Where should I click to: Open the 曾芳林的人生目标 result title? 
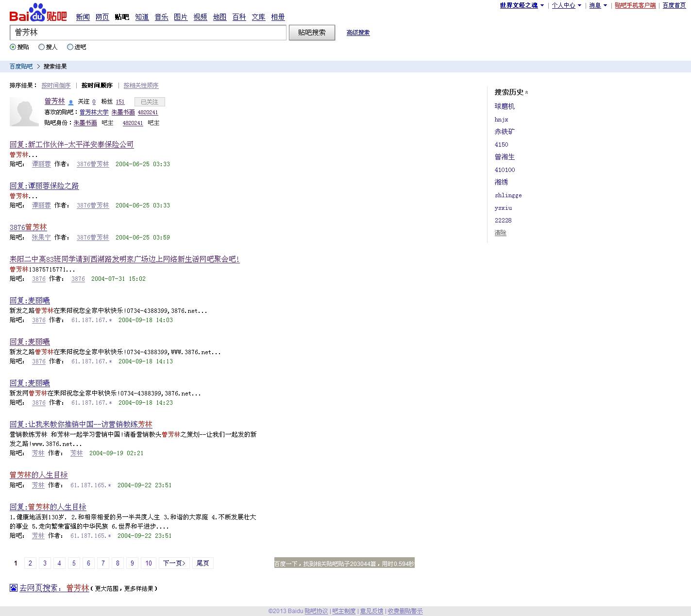pos(39,475)
